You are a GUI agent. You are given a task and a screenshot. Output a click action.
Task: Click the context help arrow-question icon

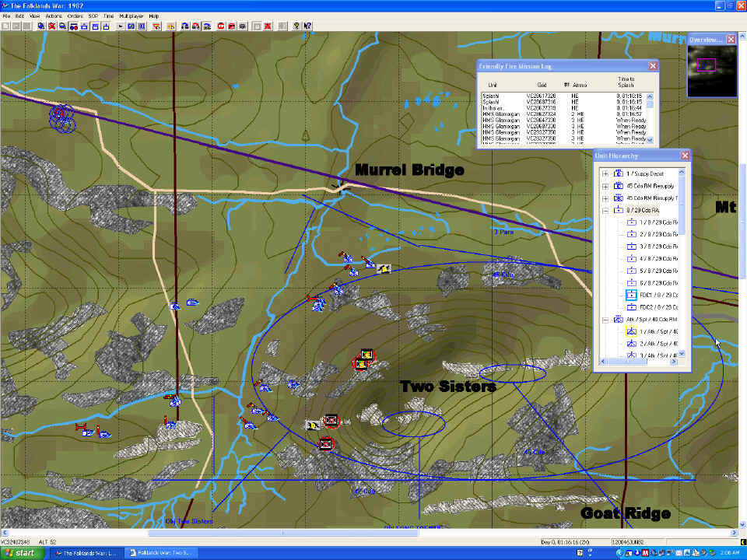click(307, 26)
